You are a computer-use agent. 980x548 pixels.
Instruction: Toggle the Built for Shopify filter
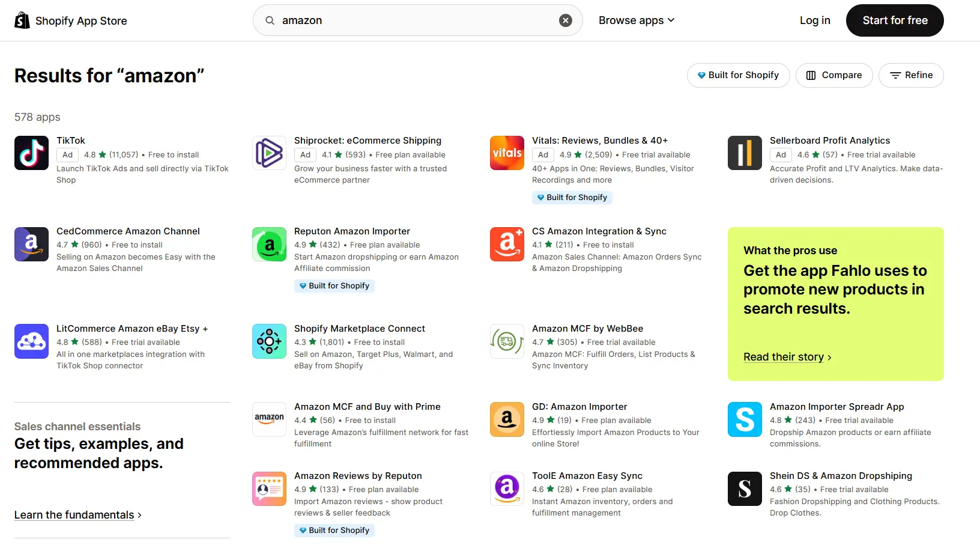738,75
